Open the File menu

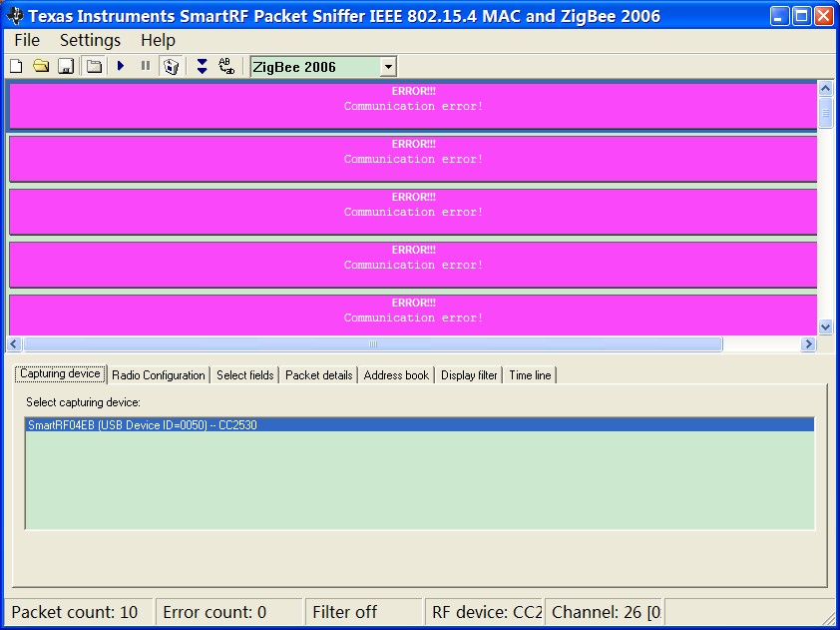tap(27, 40)
